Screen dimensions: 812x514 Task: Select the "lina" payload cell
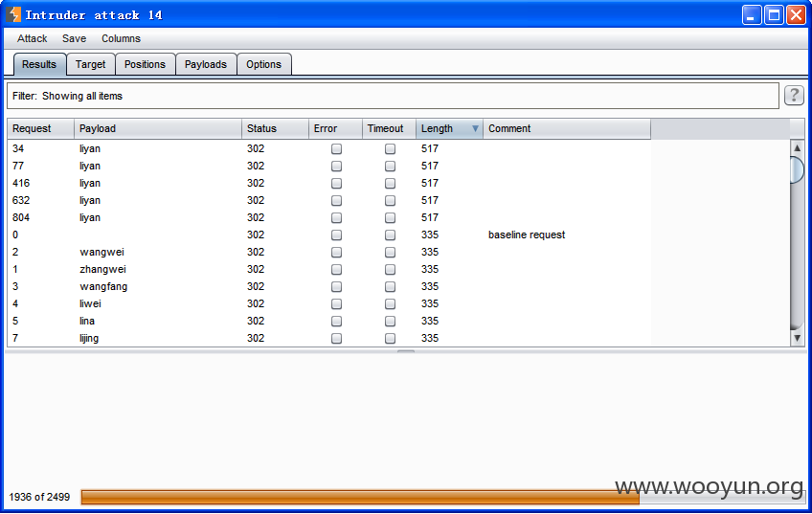click(x=87, y=321)
